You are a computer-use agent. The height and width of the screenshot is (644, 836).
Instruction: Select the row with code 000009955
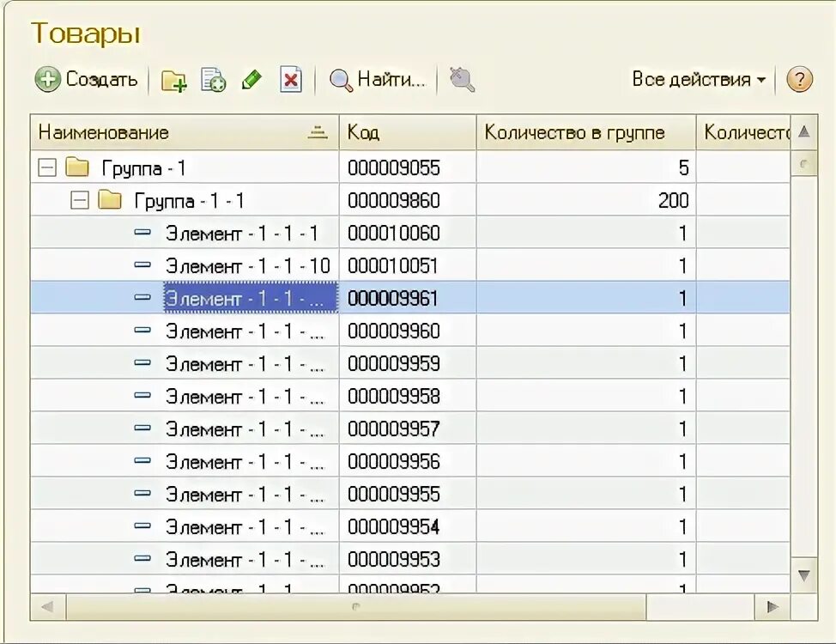pos(410,494)
